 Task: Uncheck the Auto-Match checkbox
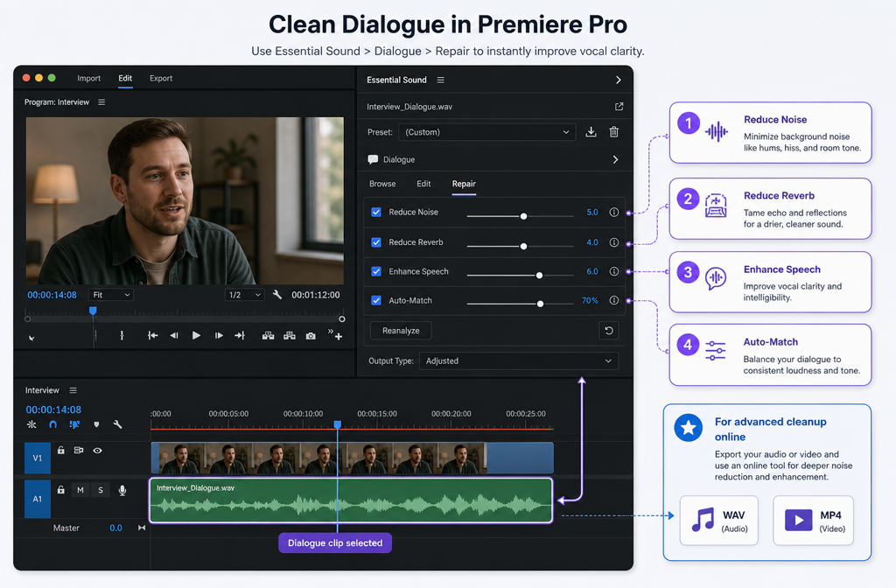[x=376, y=300]
